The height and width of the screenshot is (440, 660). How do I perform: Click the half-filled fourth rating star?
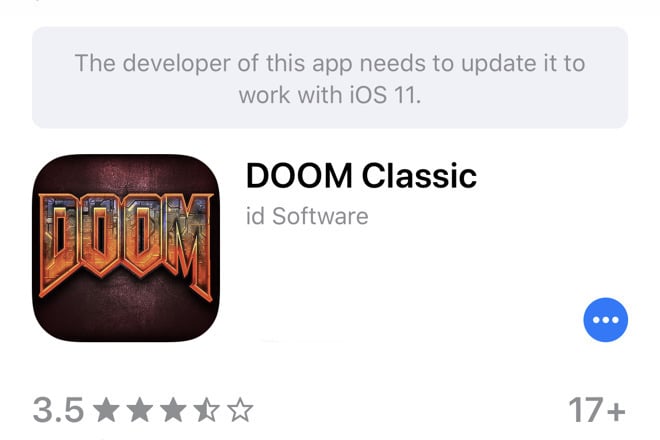click(x=207, y=411)
